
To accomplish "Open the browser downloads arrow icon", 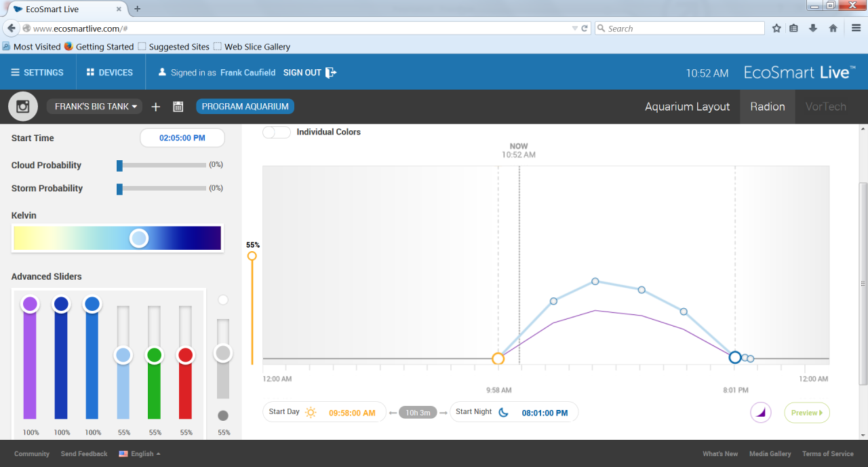I will (x=813, y=29).
